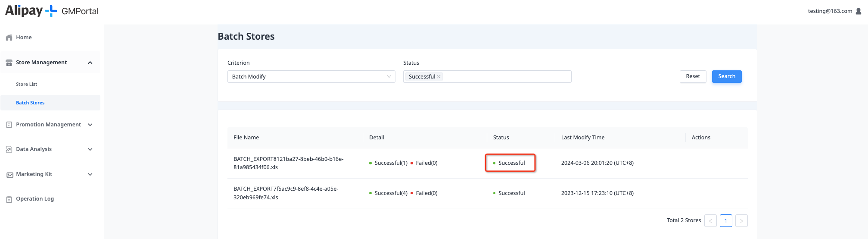Click the Store Management shop icon
868x239 pixels.
(9, 63)
